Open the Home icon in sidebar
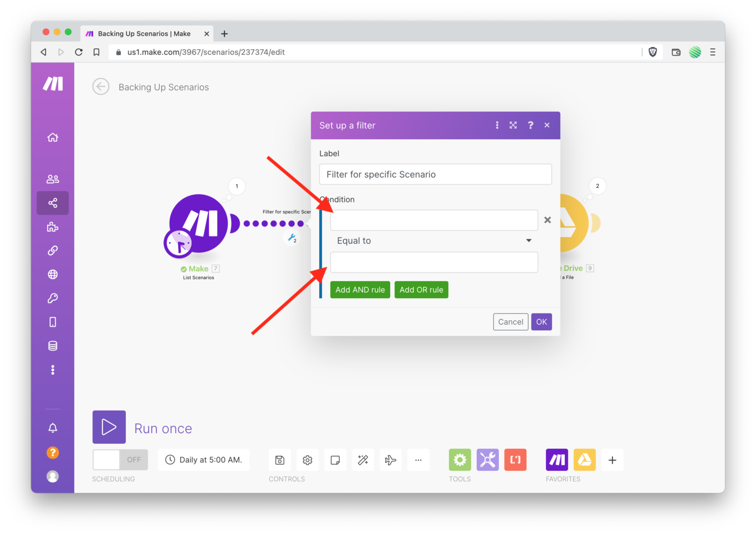 53,137
